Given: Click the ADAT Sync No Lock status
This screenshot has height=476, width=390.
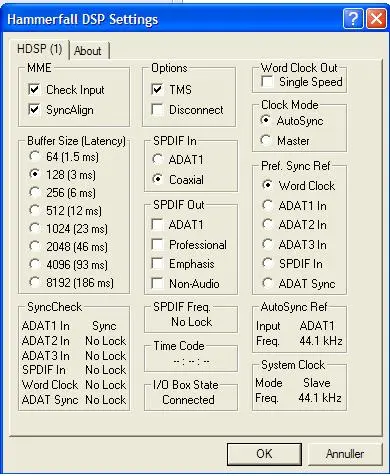Looking at the screenshot, I should pos(106,399).
